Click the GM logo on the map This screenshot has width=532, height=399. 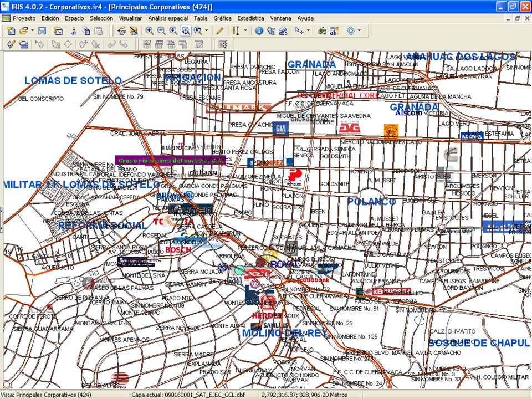[x=280, y=129]
